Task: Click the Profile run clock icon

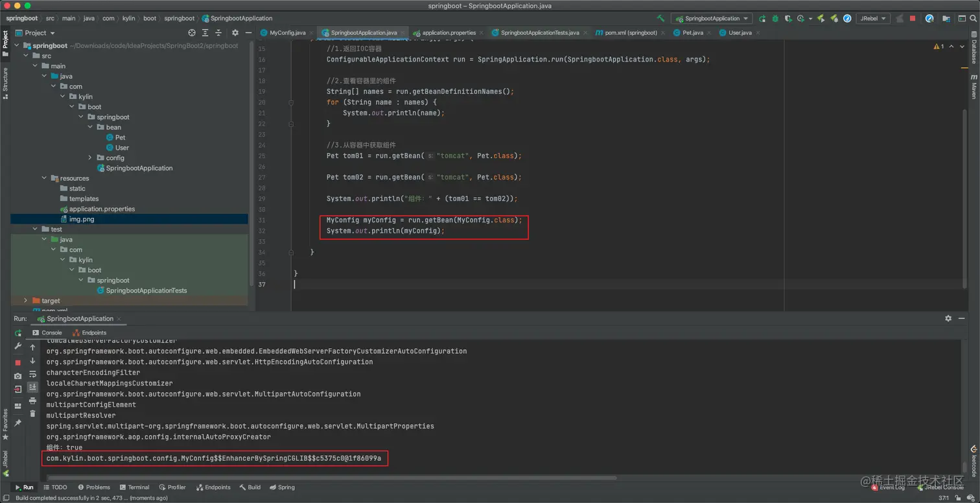Action: click(800, 19)
